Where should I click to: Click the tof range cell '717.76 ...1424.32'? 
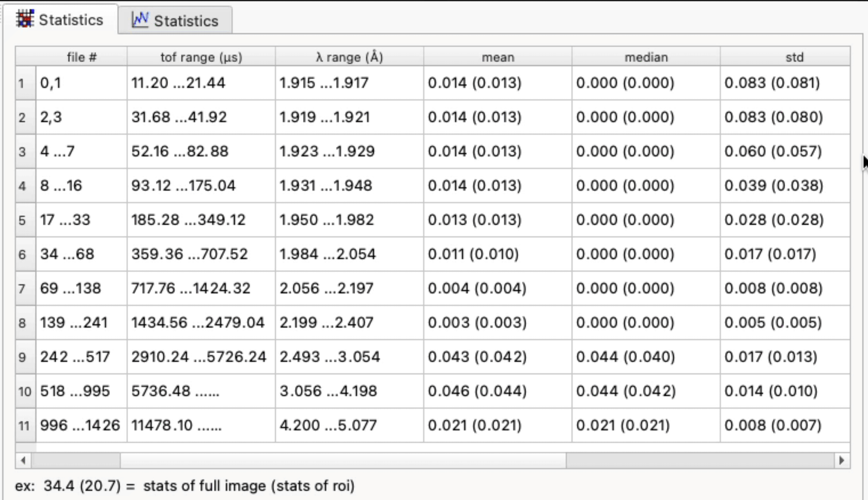coord(191,288)
